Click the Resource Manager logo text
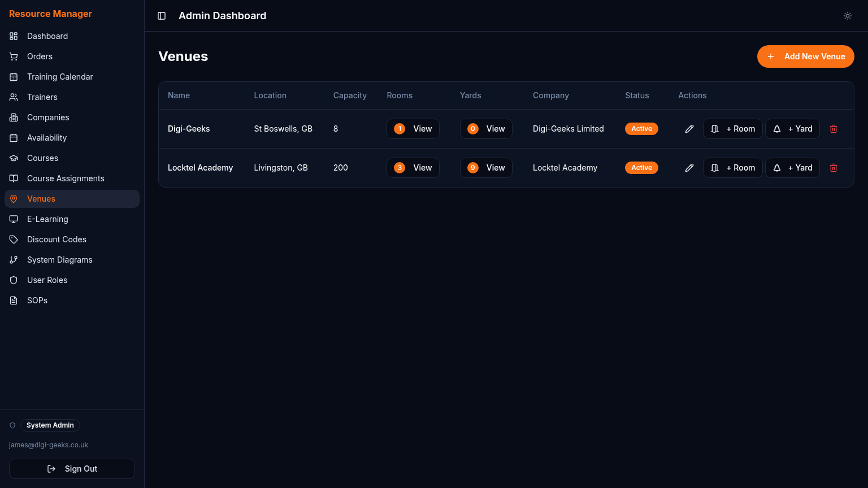 (x=50, y=14)
